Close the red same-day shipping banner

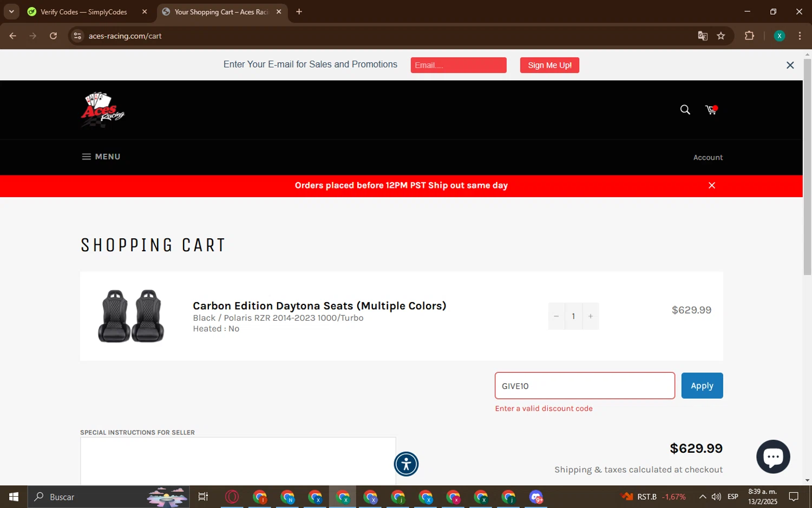click(712, 185)
